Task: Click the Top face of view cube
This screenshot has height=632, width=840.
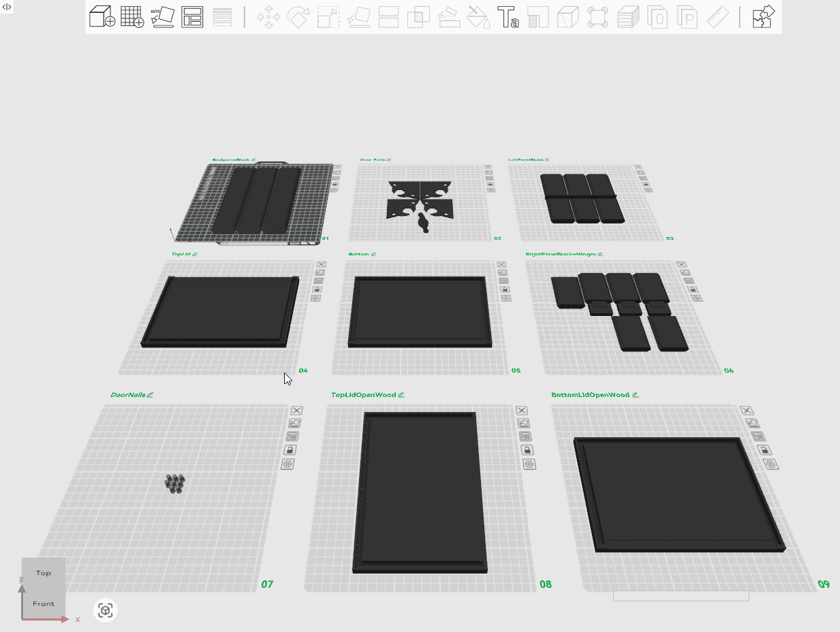Action: tap(44, 573)
